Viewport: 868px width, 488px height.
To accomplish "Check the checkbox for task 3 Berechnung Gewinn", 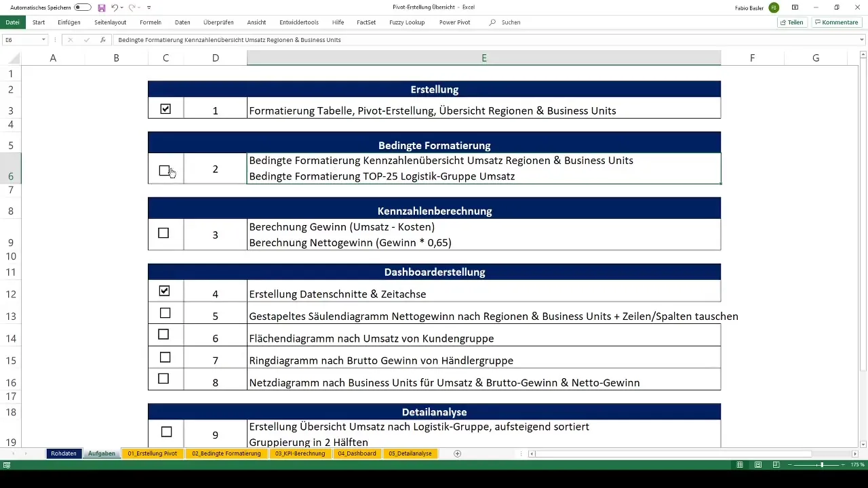I will pyautogui.click(x=163, y=232).
